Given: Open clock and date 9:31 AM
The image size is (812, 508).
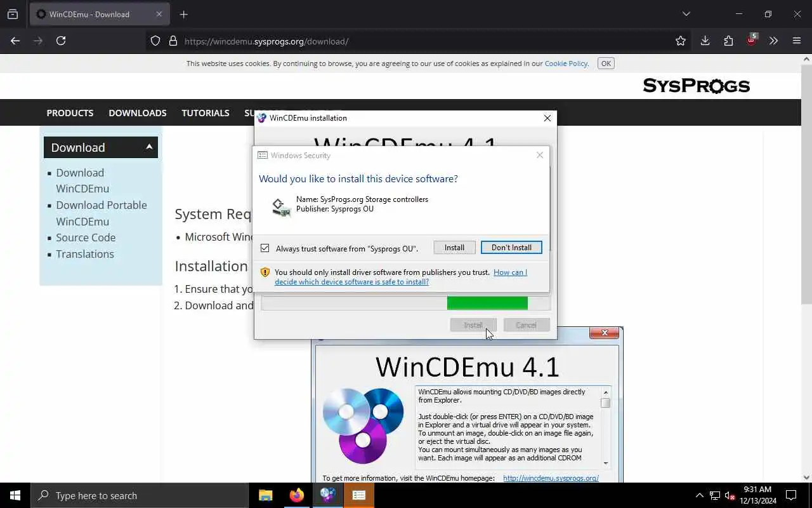Looking at the screenshot, I should (x=757, y=495).
